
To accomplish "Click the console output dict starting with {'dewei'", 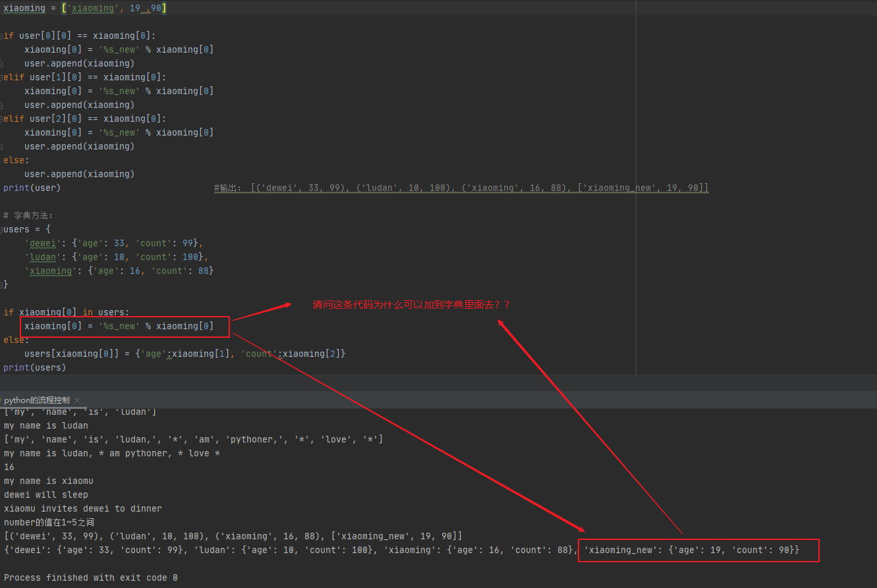I will point(402,550).
